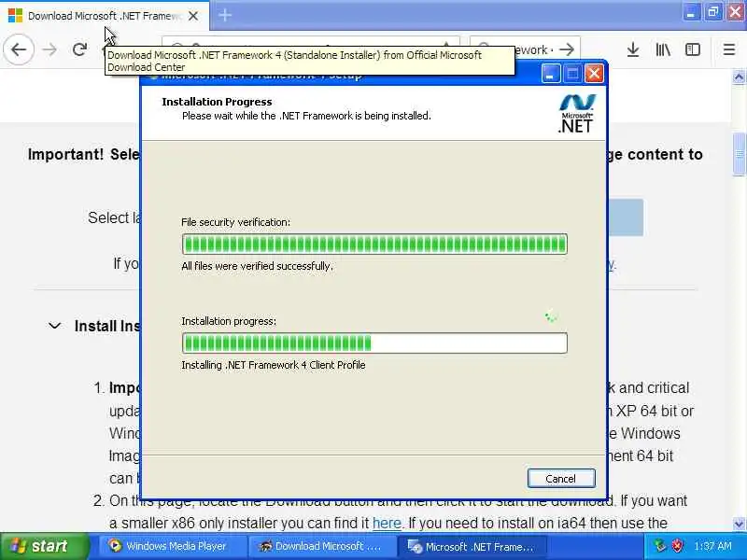The width and height of the screenshot is (747, 560).
Task: Minimize the .NET Framework setup dialog
Action: tap(551, 74)
